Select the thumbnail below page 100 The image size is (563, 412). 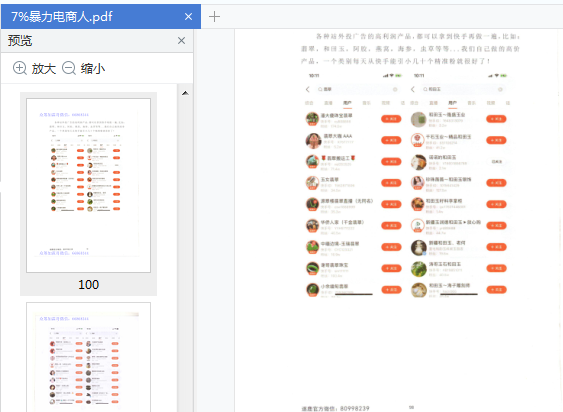[88, 357]
